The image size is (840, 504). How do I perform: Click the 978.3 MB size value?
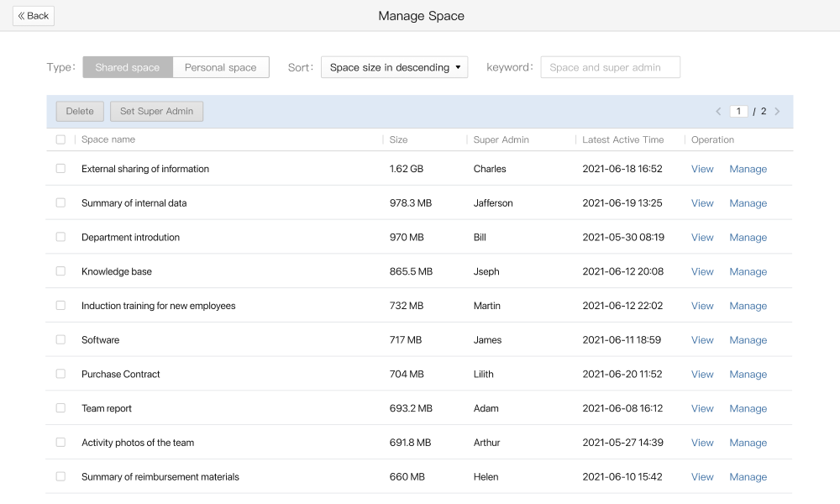[x=411, y=203]
